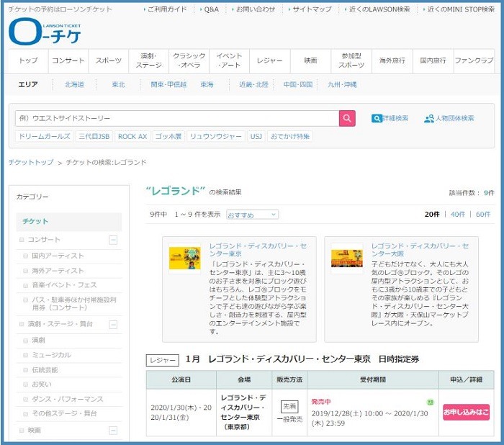Click the pink search magnifier button
The width and height of the screenshot is (504, 445).
[347, 118]
